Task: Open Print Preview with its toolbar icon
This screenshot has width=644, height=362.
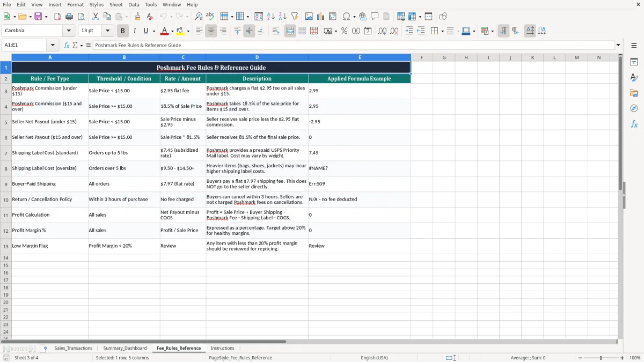Action: click(80, 17)
